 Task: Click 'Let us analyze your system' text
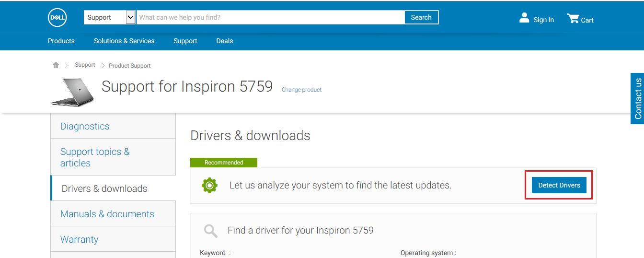[x=340, y=185]
